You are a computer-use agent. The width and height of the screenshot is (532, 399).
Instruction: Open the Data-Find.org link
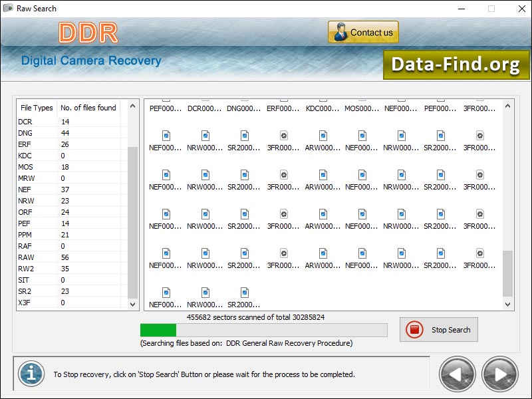pyautogui.click(x=456, y=65)
